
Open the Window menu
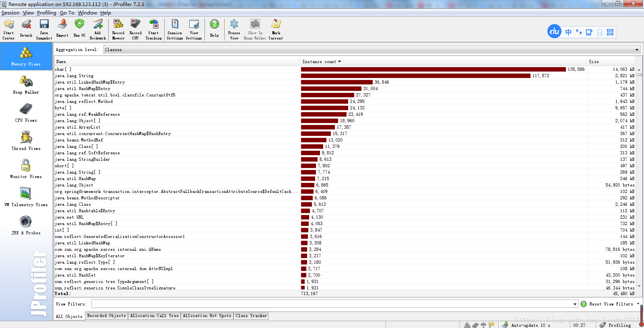pyautogui.click(x=87, y=13)
